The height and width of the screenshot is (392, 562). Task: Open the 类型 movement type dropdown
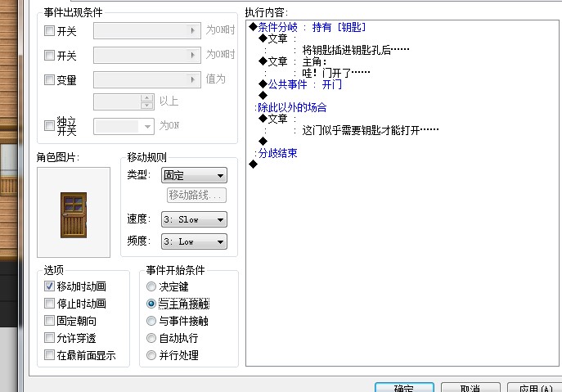pos(194,176)
